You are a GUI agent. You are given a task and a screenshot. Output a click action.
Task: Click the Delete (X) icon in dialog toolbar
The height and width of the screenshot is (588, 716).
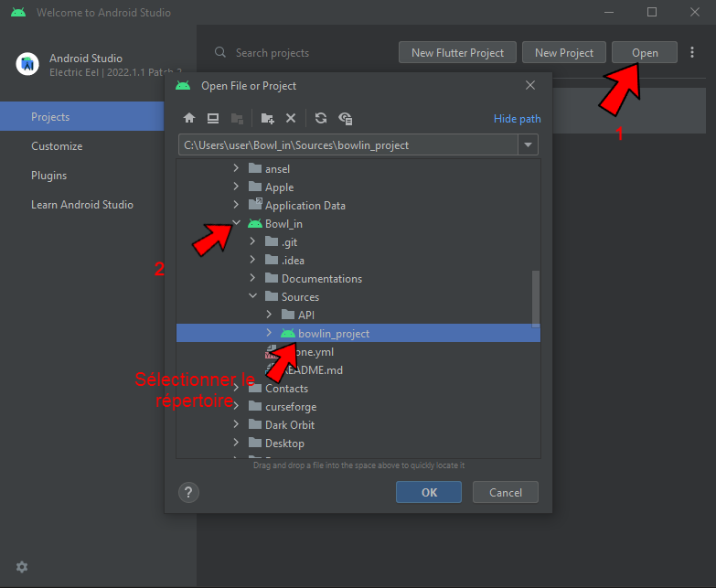coord(291,118)
